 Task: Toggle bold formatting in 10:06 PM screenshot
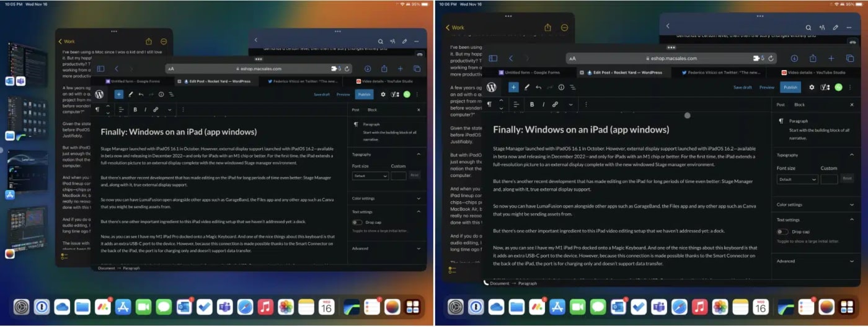(532, 105)
